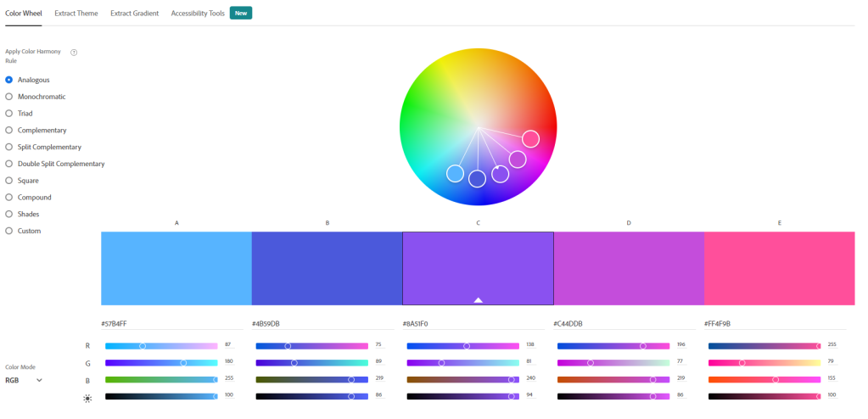The width and height of the screenshot is (868, 419).
Task: Open the Accessibility Tools tab
Action: [198, 14]
